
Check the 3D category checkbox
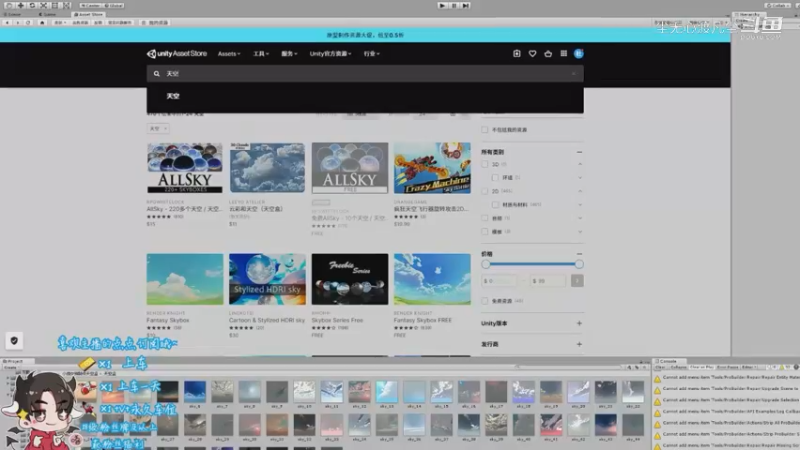tap(486, 164)
